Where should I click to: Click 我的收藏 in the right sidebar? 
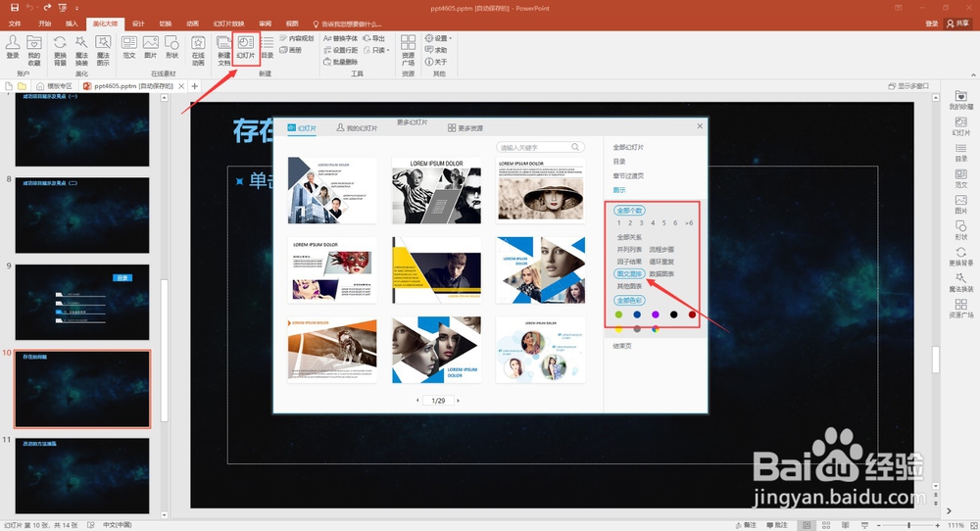pos(960,101)
